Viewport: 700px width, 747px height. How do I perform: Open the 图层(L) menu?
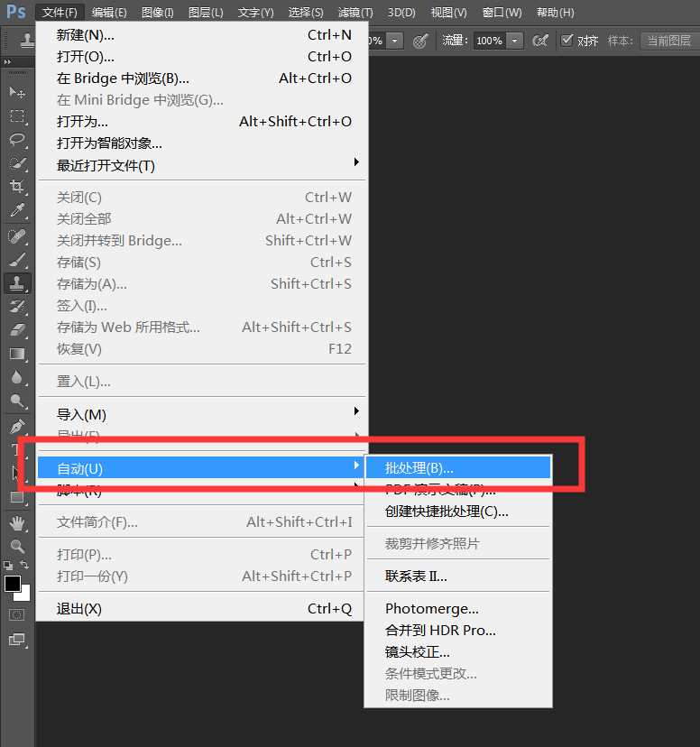click(x=206, y=12)
